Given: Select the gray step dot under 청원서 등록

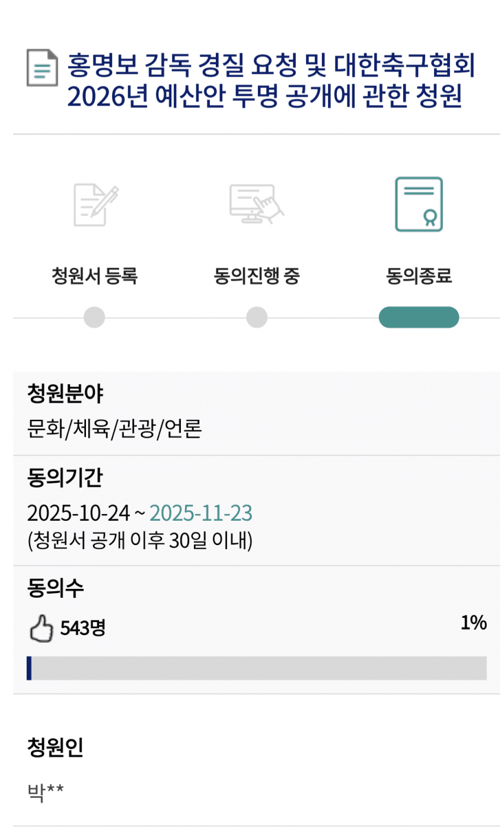Looking at the screenshot, I should tap(94, 317).
